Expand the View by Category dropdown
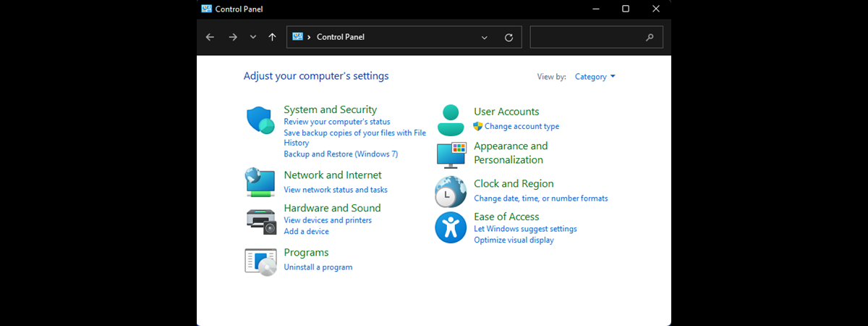 pyautogui.click(x=595, y=77)
